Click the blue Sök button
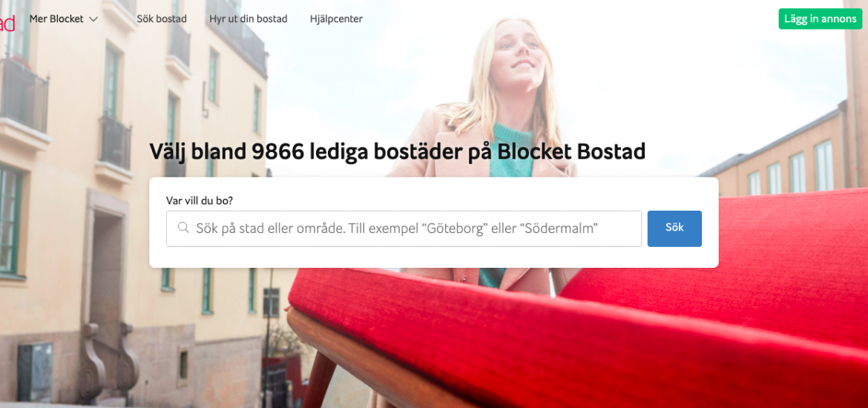868x408 pixels. 674,228
